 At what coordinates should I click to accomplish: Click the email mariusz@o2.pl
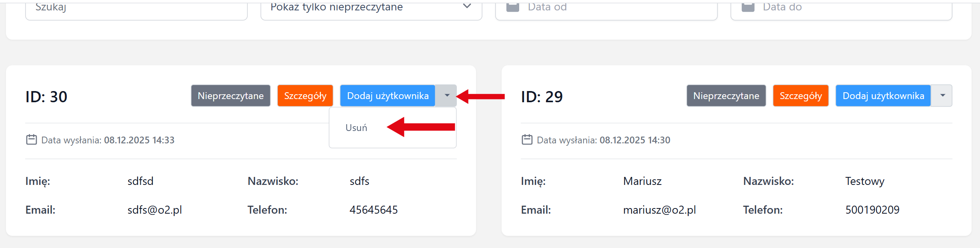click(x=659, y=210)
